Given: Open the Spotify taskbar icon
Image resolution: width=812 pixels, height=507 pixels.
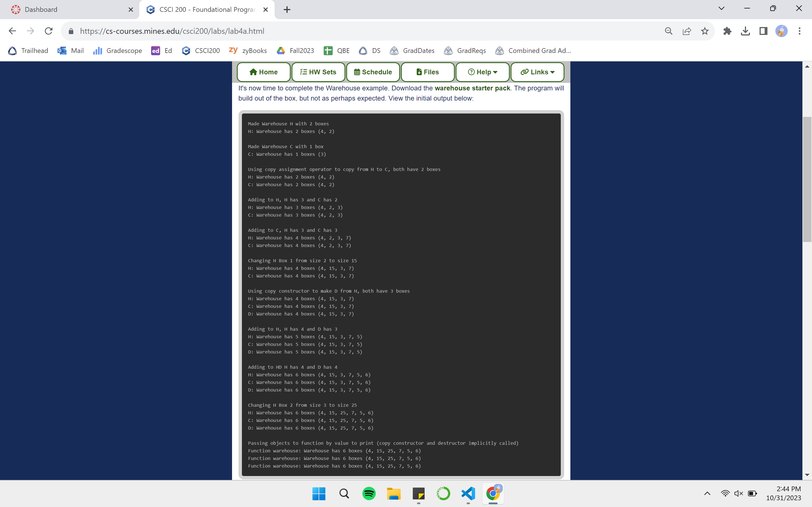Looking at the screenshot, I should 369,493.
